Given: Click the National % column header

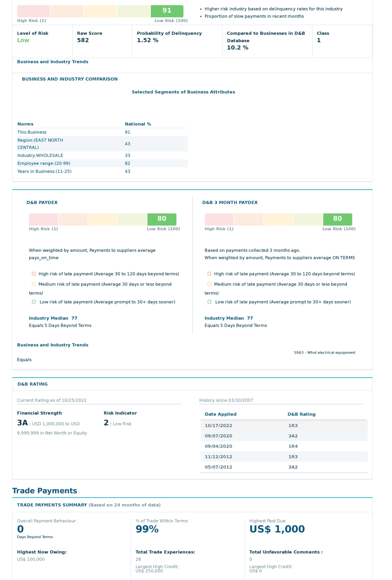Looking at the screenshot, I should [138, 124].
